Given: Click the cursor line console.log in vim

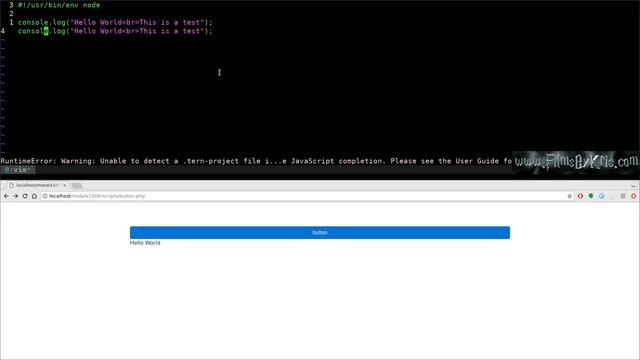Looking at the screenshot, I should 115,31.
